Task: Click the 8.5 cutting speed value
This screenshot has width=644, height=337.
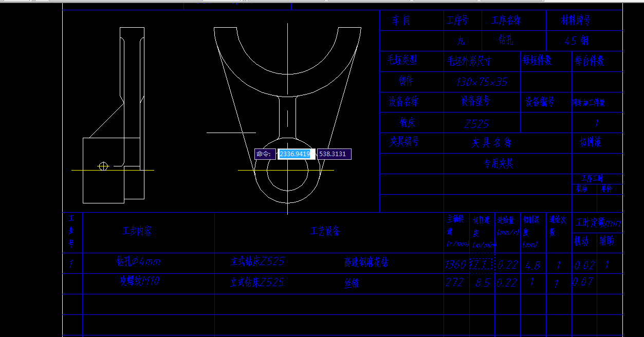Action: [x=483, y=283]
